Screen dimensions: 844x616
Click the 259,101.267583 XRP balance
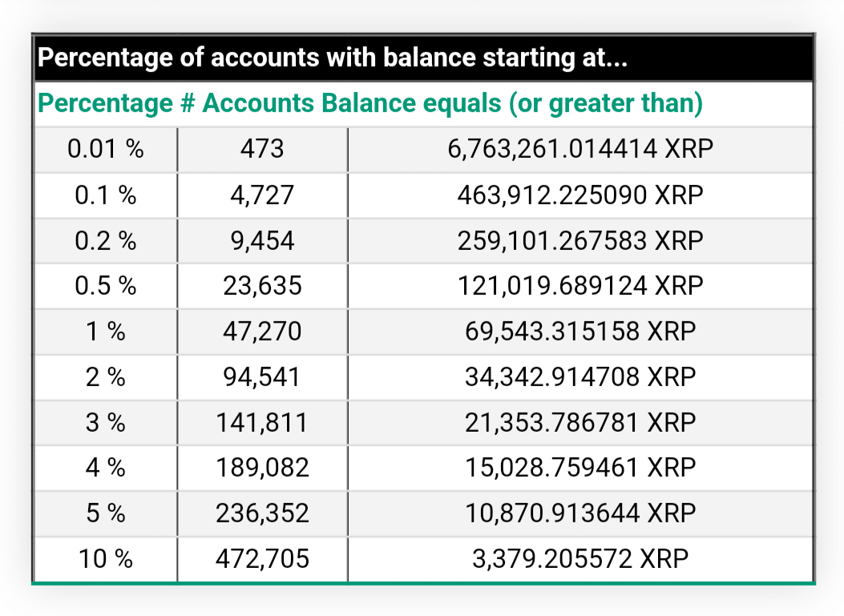pos(580,240)
